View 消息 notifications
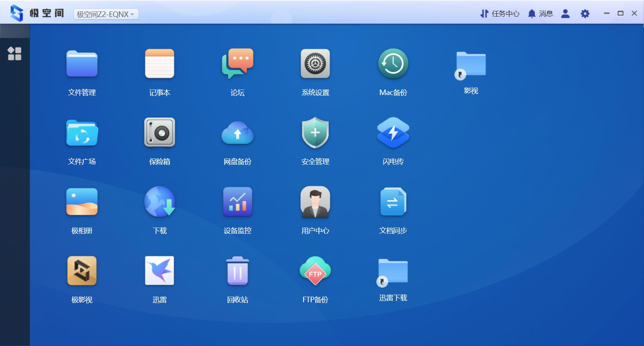 point(540,14)
